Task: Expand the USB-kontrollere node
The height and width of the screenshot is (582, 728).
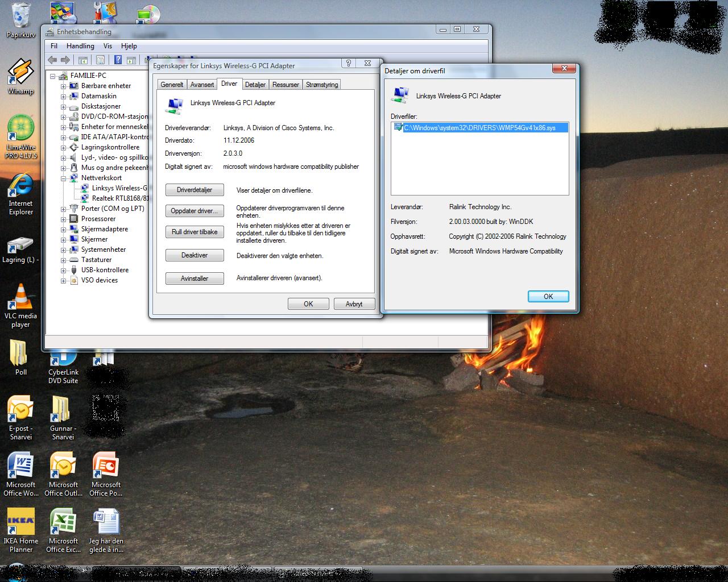Action: coord(63,270)
